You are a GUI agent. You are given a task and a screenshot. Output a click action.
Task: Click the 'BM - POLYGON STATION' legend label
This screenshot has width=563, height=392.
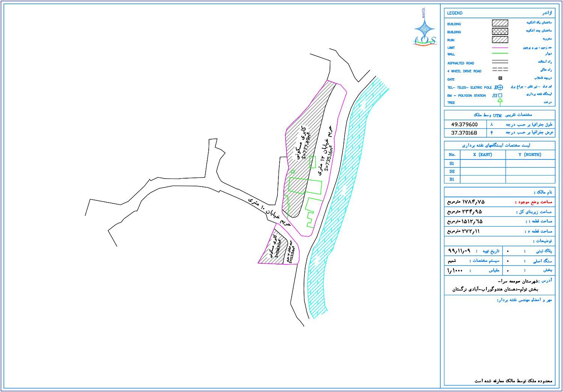click(467, 96)
